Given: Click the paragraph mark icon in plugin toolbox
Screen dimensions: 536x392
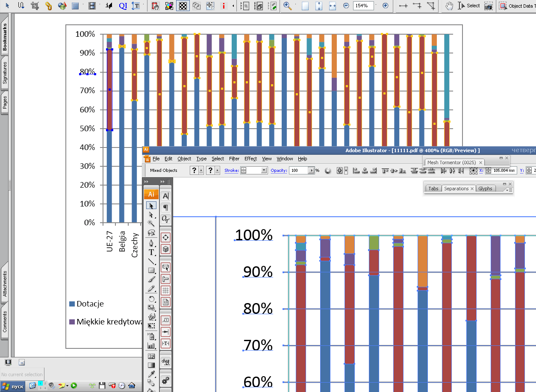Looking at the screenshot, I should coord(165,207).
